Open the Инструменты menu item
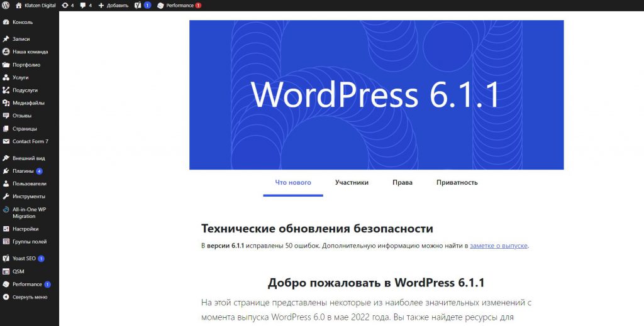 click(x=30, y=197)
